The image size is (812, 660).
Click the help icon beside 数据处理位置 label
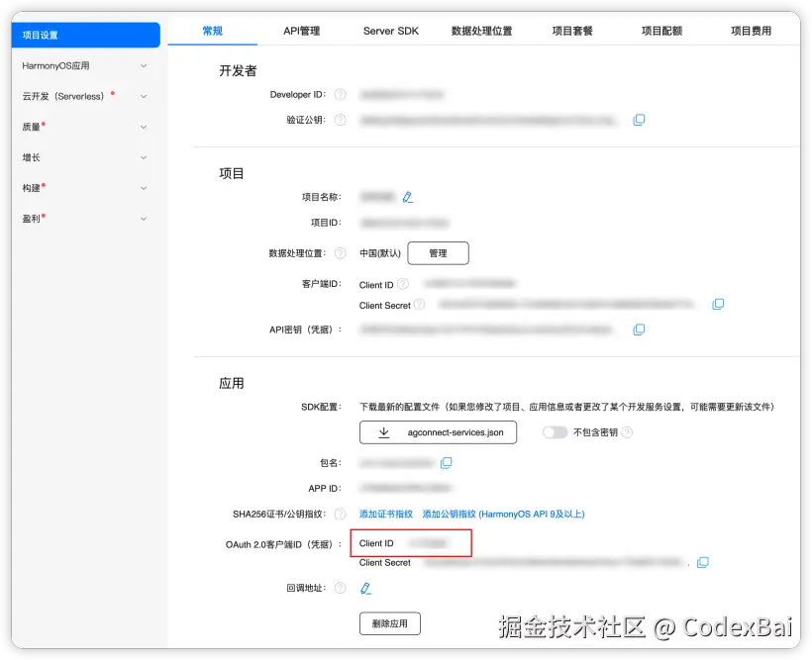pos(341,253)
